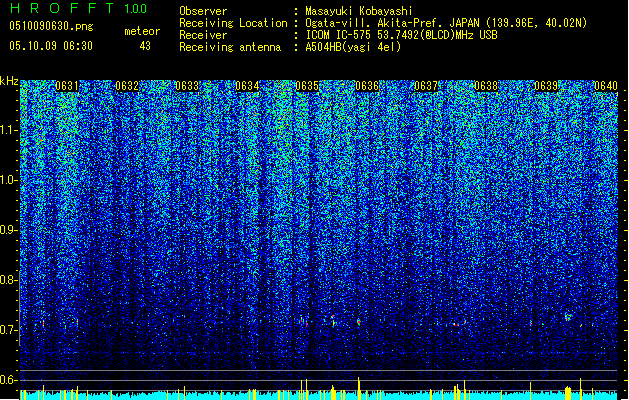Click the 0637 time marker

pyautogui.click(x=426, y=86)
